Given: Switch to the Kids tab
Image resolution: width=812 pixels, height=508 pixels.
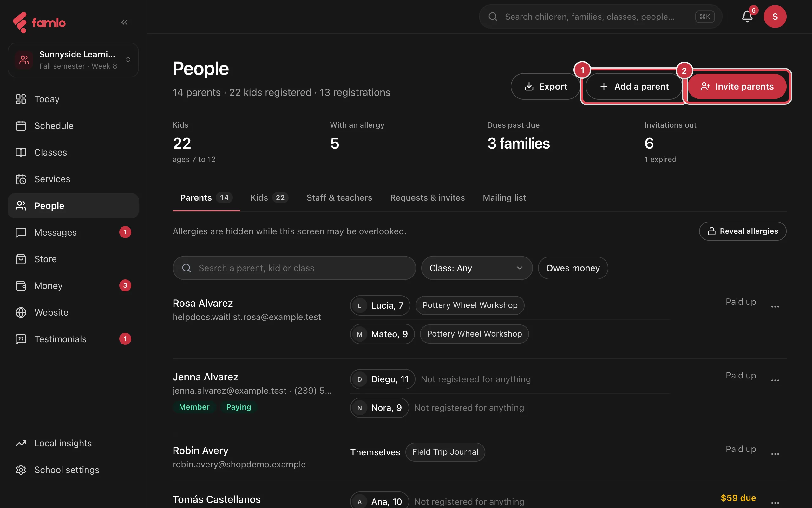Looking at the screenshot, I should click(x=269, y=197).
